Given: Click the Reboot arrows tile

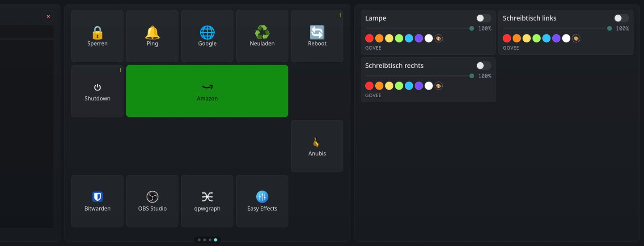Looking at the screenshot, I should click(317, 36).
